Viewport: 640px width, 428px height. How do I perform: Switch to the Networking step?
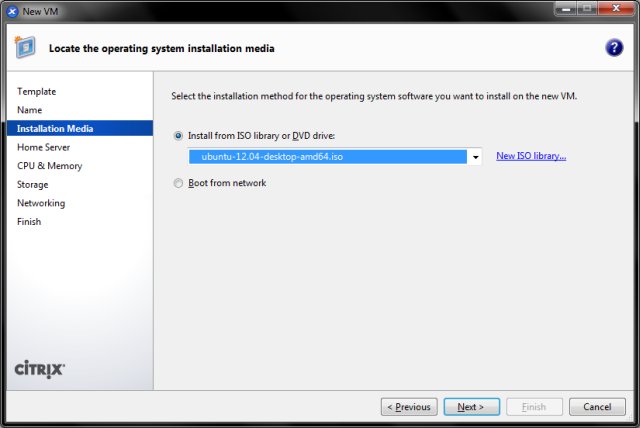pos(41,203)
